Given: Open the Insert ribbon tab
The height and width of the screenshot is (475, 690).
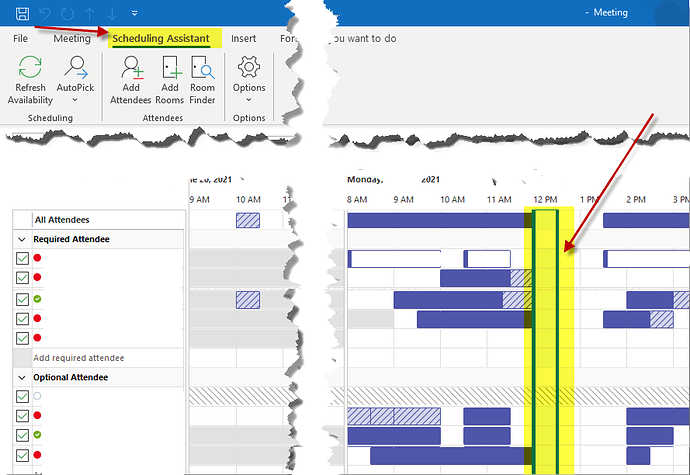Looking at the screenshot, I should pos(243,38).
